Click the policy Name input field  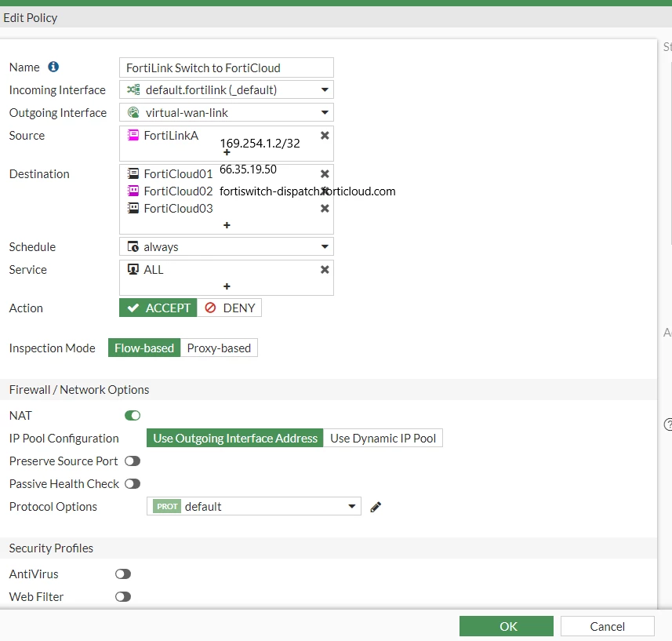pyautogui.click(x=227, y=67)
